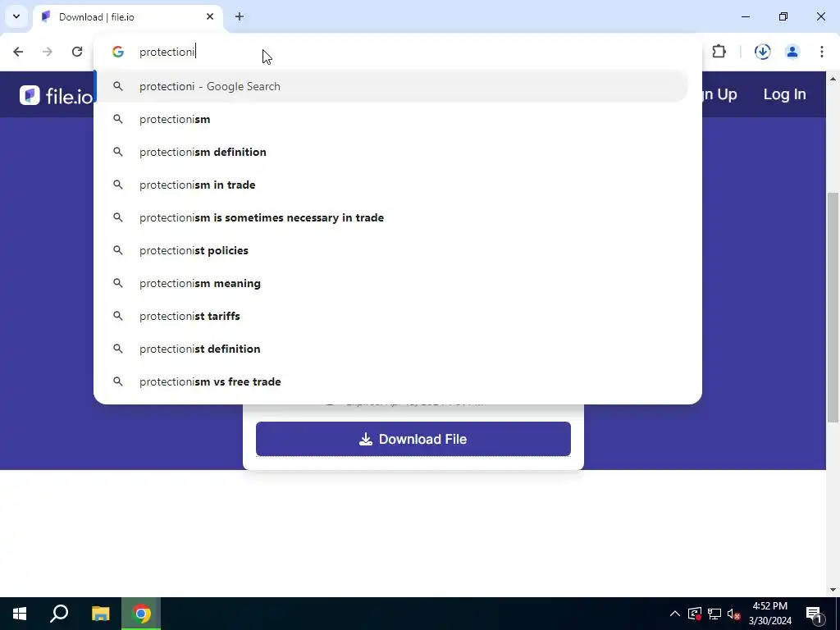The height and width of the screenshot is (630, 840).
Task: Open the Extensions puzzle icon
Action: (719, 52)
